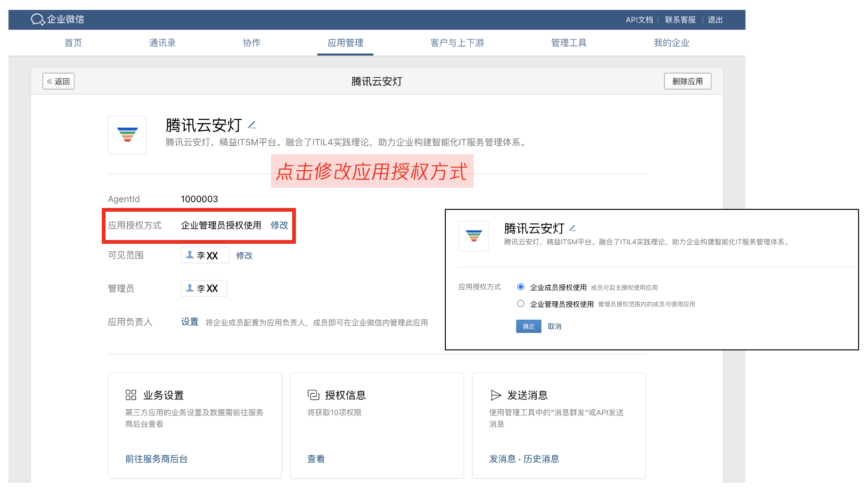Click 修改 next to 应用授权方式
The width and height of the screenshot is (868, 497).
[x=279, y=225]
